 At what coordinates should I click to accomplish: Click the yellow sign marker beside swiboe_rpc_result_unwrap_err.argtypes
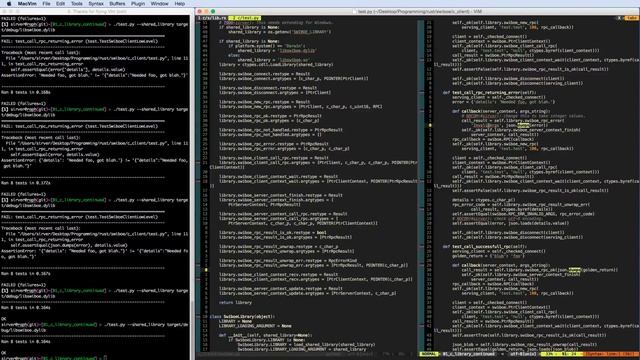pyautogui.click(x=206, y=270)
